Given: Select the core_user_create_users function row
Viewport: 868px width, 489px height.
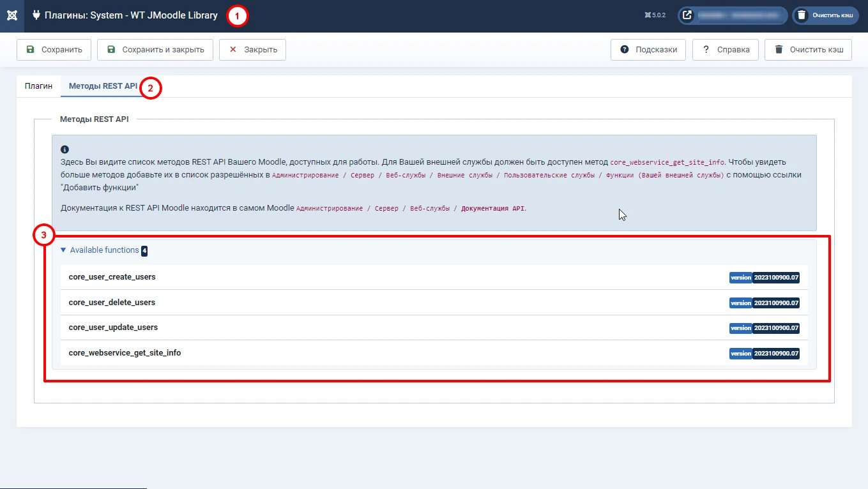Looking at the screenshot, I should point(112,277).
